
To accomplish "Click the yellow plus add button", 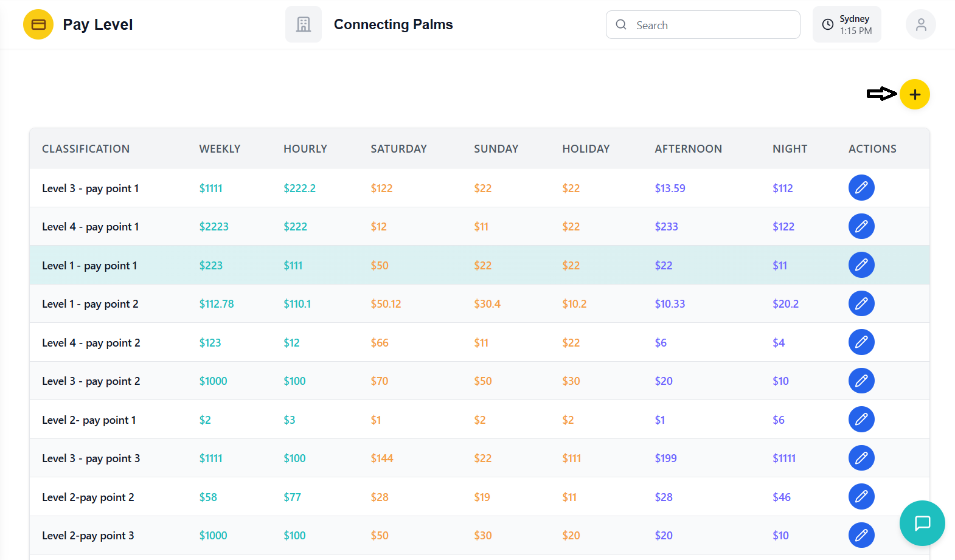I will tap(914, 94).
